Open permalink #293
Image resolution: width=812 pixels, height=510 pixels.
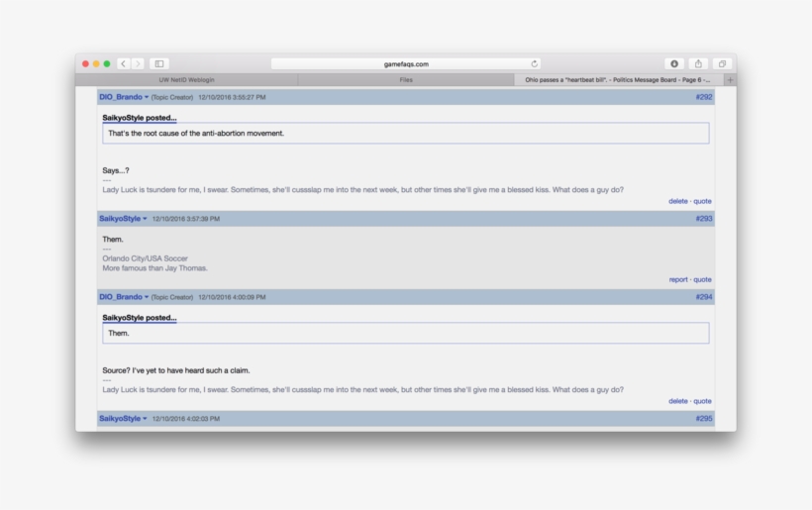(704, 219)
